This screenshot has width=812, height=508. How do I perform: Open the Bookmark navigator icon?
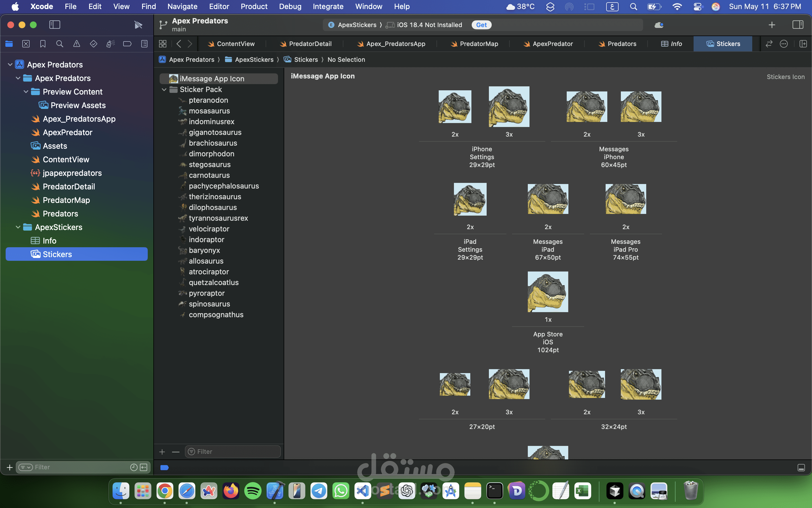(43, 44)
